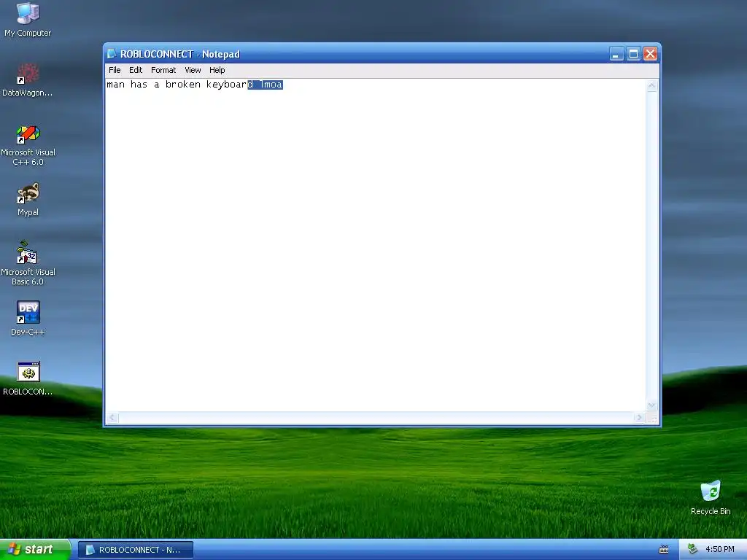
Task: Click the 4:50 PM taskbar clock
Action: click(x=720, y=550)
